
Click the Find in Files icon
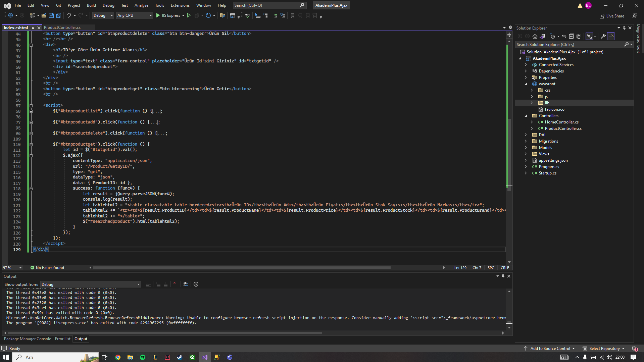[222, 15]
